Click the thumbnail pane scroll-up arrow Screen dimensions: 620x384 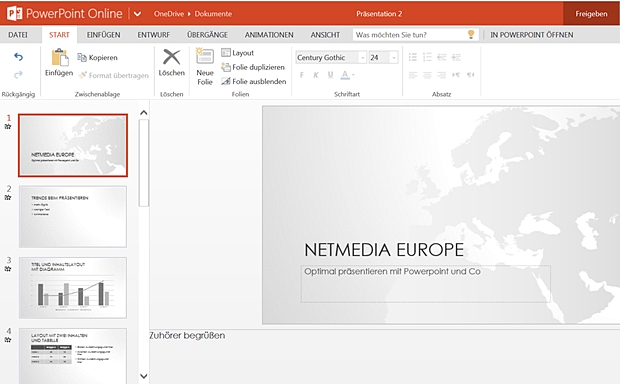144,113
